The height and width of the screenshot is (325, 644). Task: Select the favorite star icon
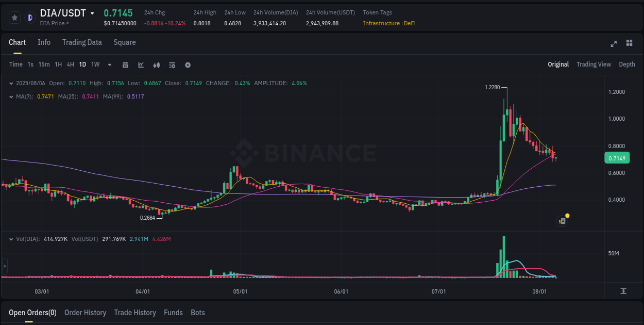click(14, 17)
